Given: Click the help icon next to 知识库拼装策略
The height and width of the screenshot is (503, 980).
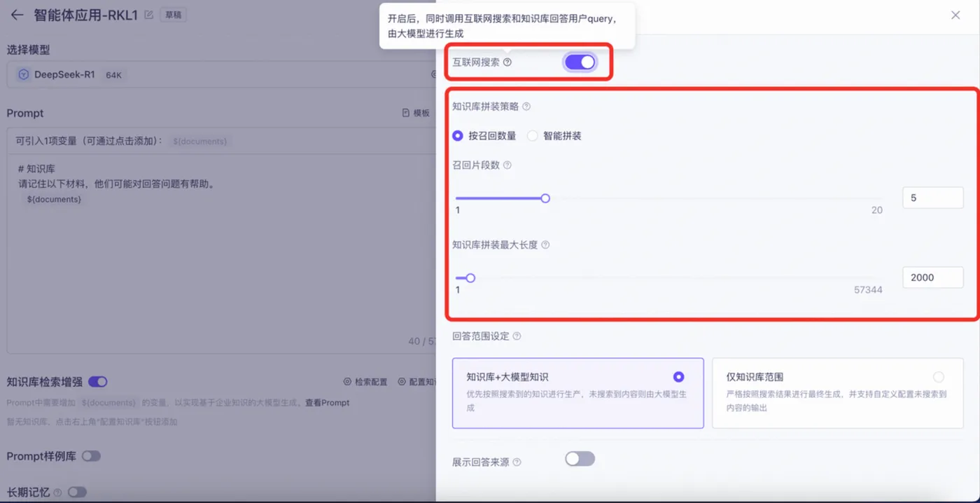Looking at the screenshot, I should point(526,107).
